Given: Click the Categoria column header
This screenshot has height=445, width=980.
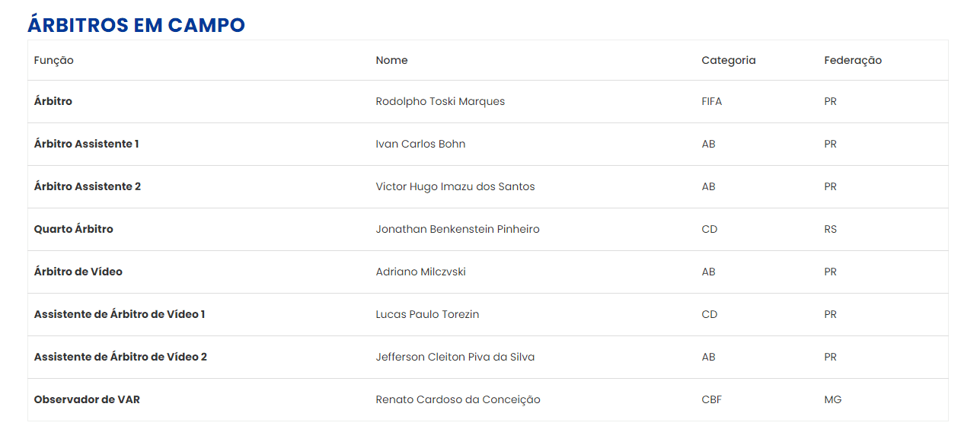Looking at the screenshot, I should [728, 60].
